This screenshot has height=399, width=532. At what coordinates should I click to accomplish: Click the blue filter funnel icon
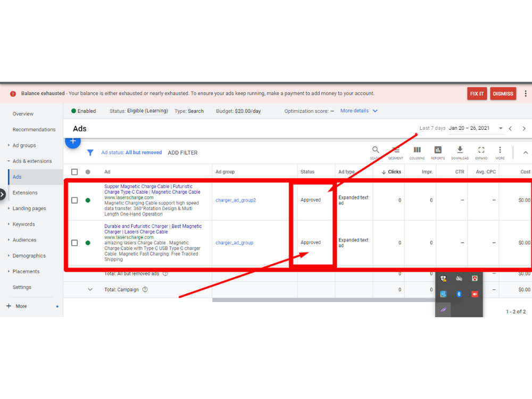[90, 153]
